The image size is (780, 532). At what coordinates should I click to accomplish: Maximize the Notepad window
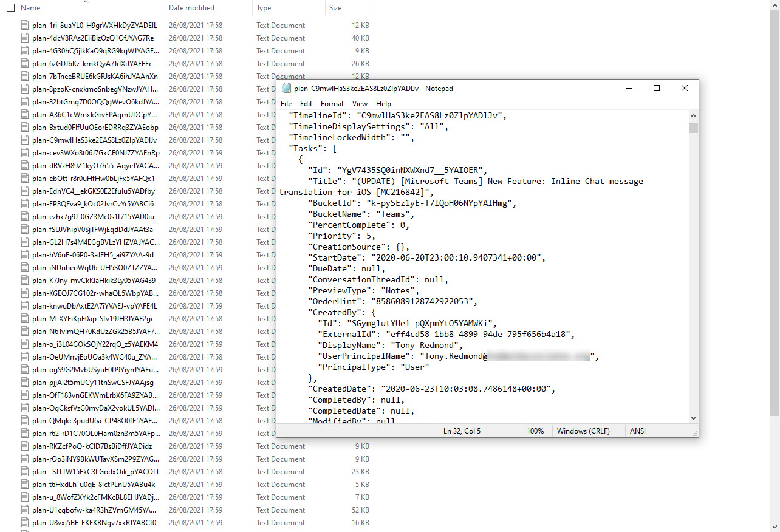tap(657, 88)
